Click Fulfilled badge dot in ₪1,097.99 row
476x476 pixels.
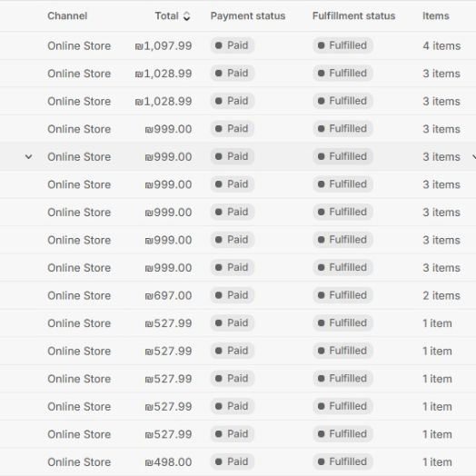click(x=322, y=45)
